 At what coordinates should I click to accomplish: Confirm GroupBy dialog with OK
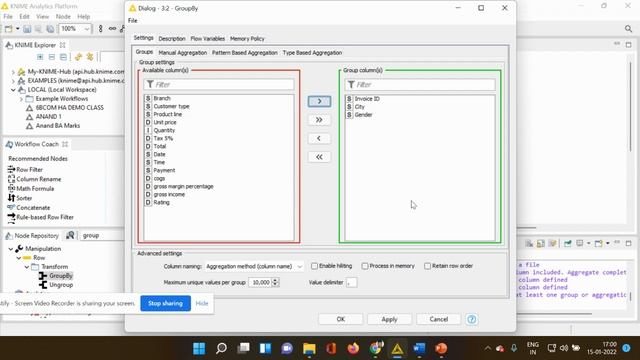pos(340,319)
